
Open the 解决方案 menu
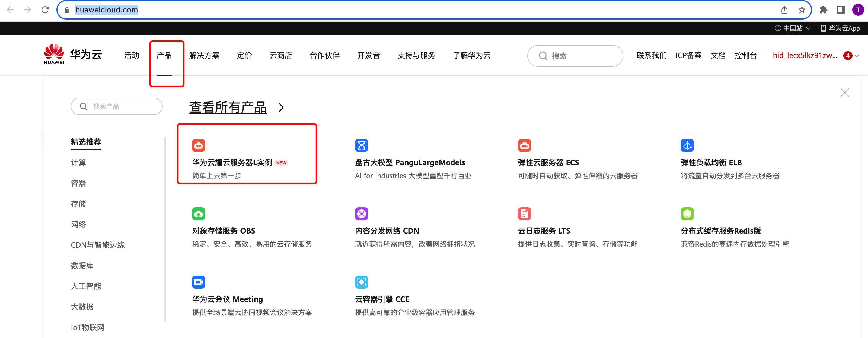pos(204,56)
